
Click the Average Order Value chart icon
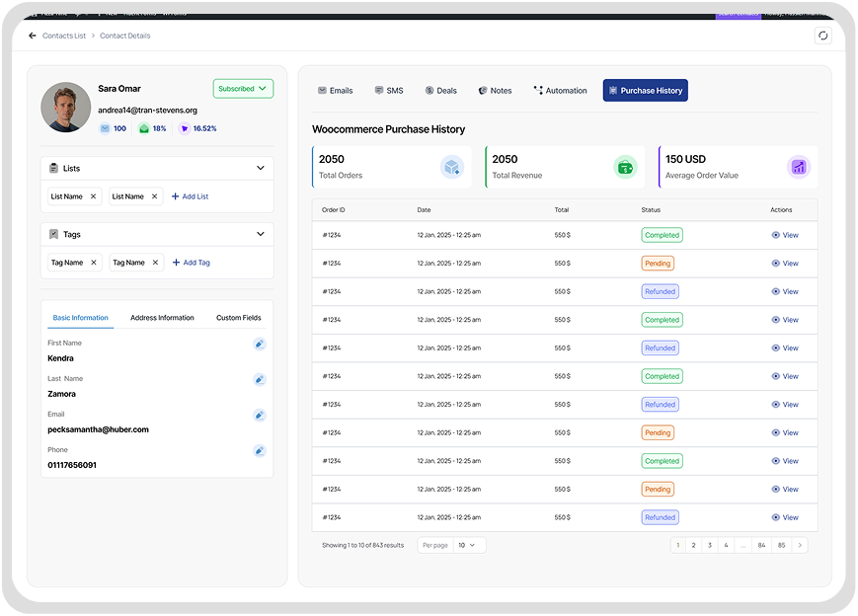click(799, 167)
